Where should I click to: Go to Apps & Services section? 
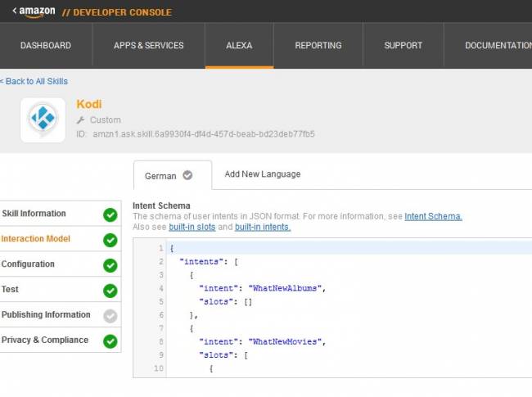148,46
